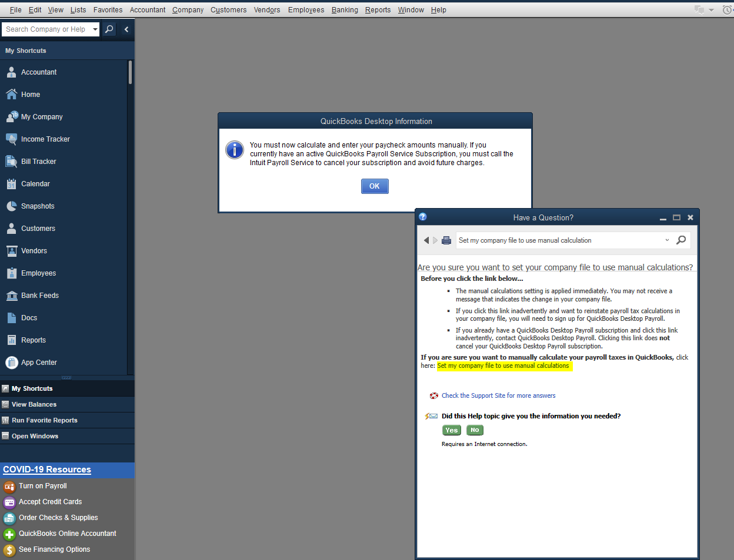Select View Balances section
Screen dimensions: 734x560
[67, 404]
